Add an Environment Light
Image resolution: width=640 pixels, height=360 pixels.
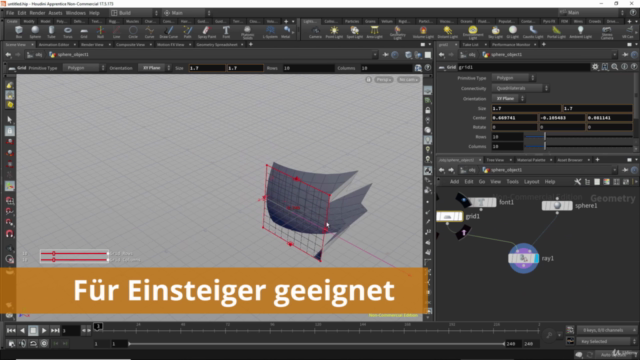[x=473, y=32]
